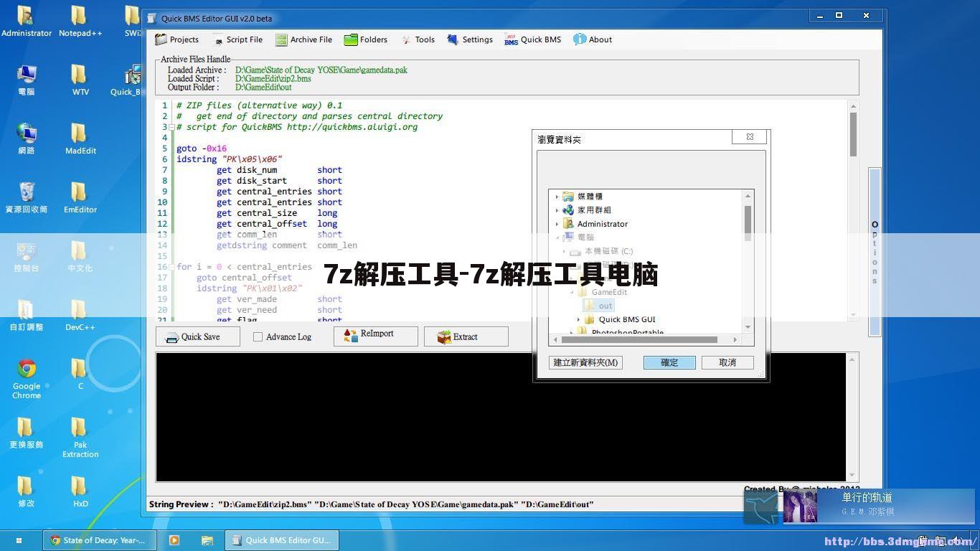
Task: Open the 修改 desktop folder
Action: tap(27, 492)
